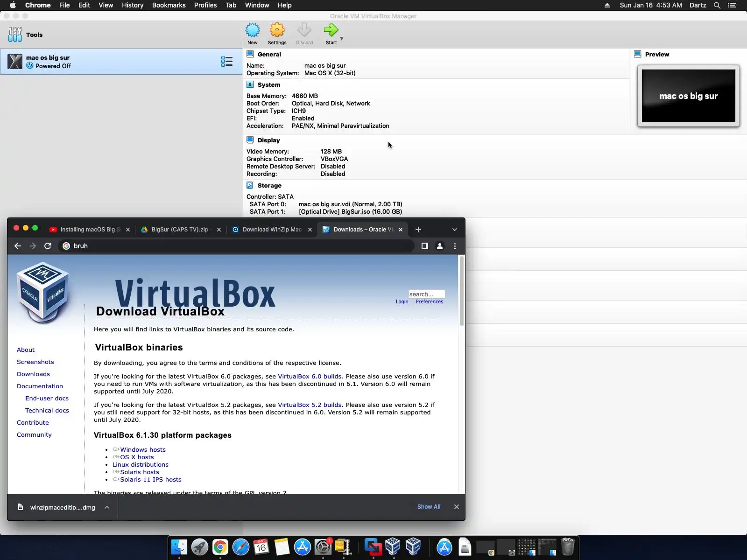Open Chrome side panel icon

(425, 246)
